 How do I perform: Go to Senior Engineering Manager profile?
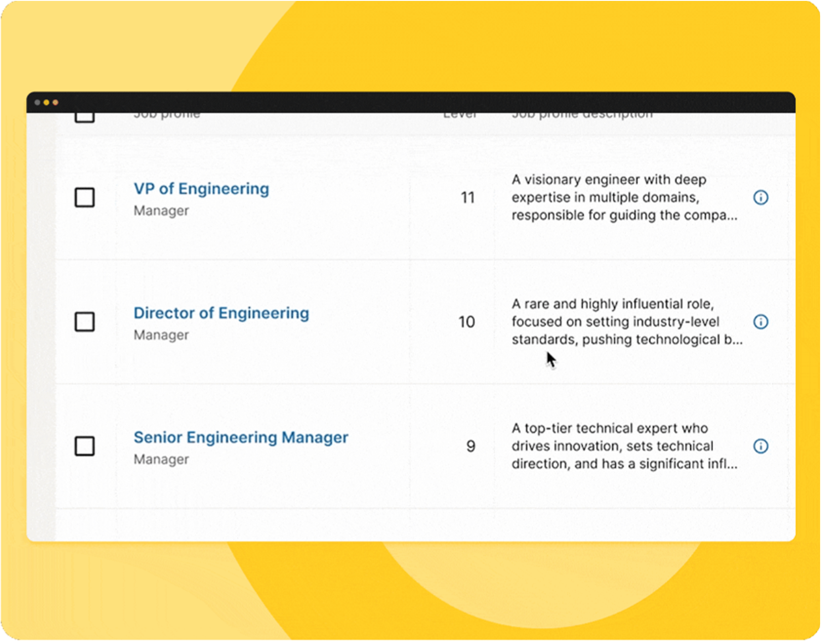tap(241, 437)
